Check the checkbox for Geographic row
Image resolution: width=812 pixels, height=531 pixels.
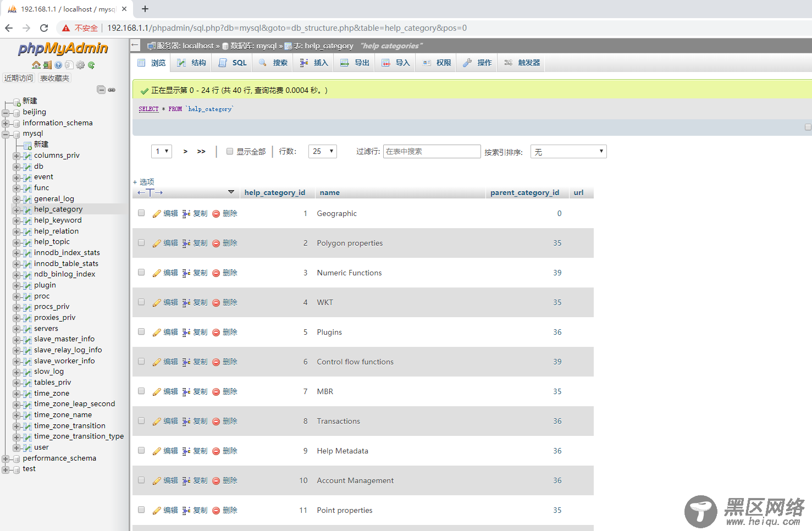[x=141, y=213]
